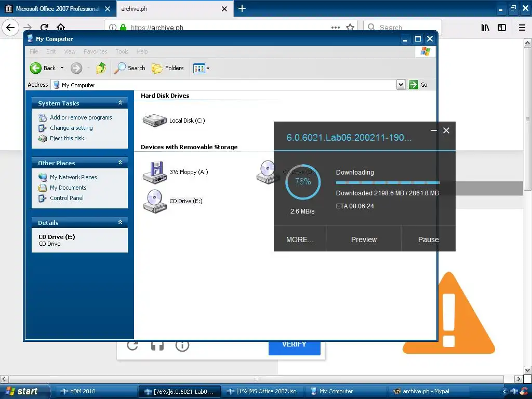Toggle browser sidebar icon

pos(502,28)
